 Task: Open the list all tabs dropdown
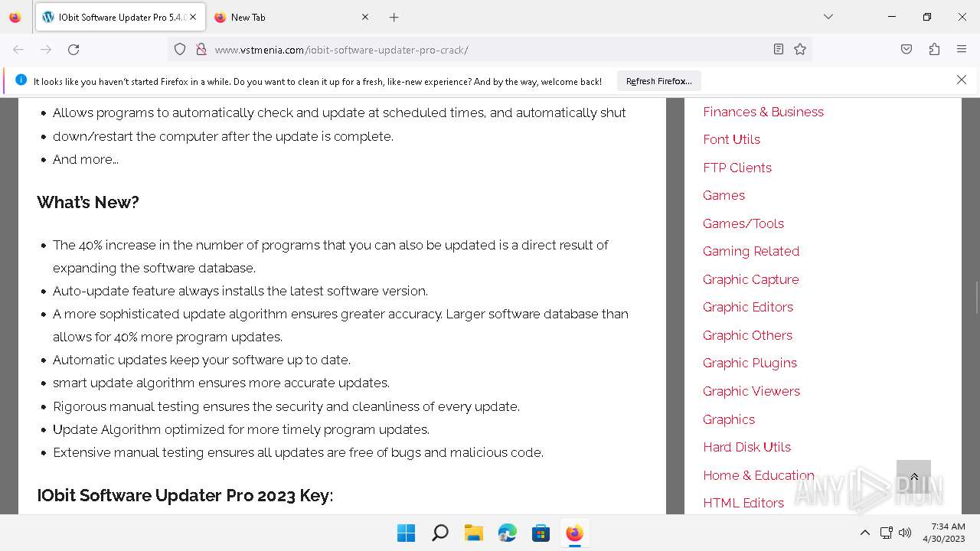tap(828, 17)
